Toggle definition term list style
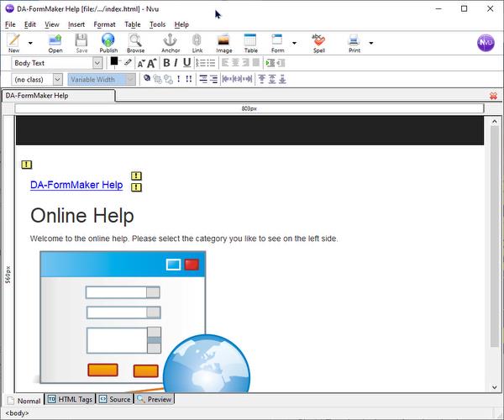Viewport: 504px width, 420px height. (203, 79)
